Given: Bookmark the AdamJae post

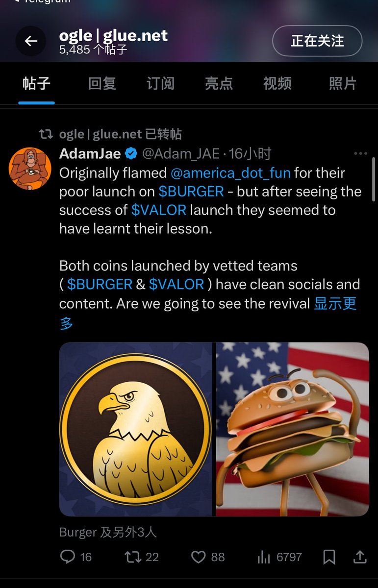Looking at the screenshot, I should coord(329,557).
